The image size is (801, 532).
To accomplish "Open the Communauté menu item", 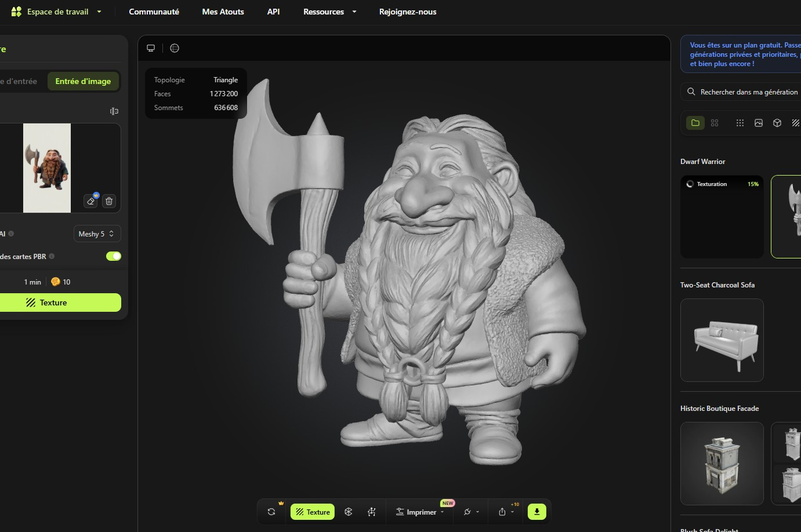I will (x=154, y=12).
